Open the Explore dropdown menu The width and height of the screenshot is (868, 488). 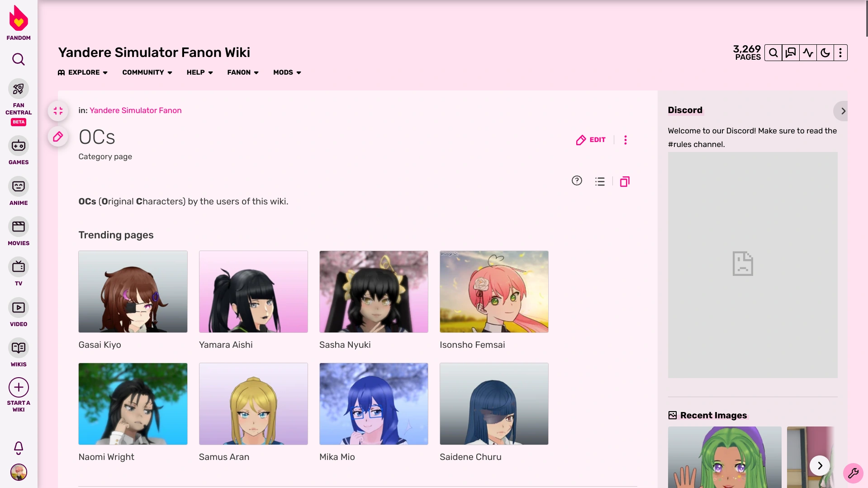point(83,72)
